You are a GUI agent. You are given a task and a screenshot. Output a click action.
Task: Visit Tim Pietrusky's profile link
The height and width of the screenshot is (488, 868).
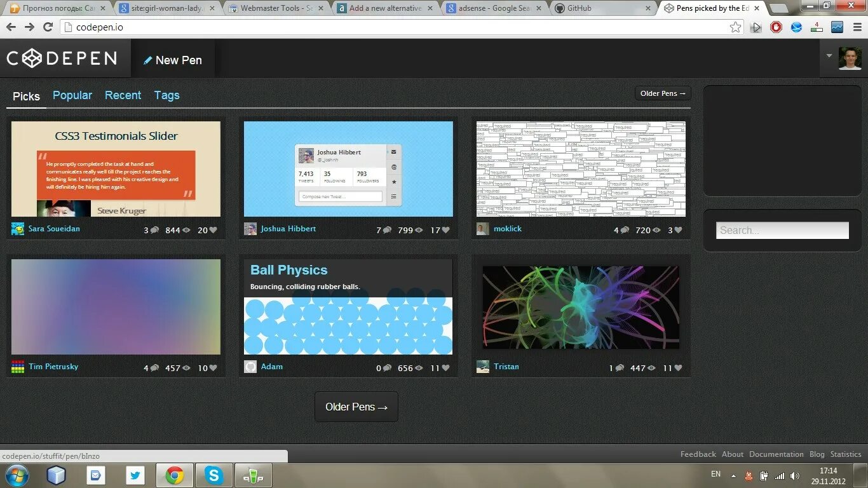[x=53, y=367]
